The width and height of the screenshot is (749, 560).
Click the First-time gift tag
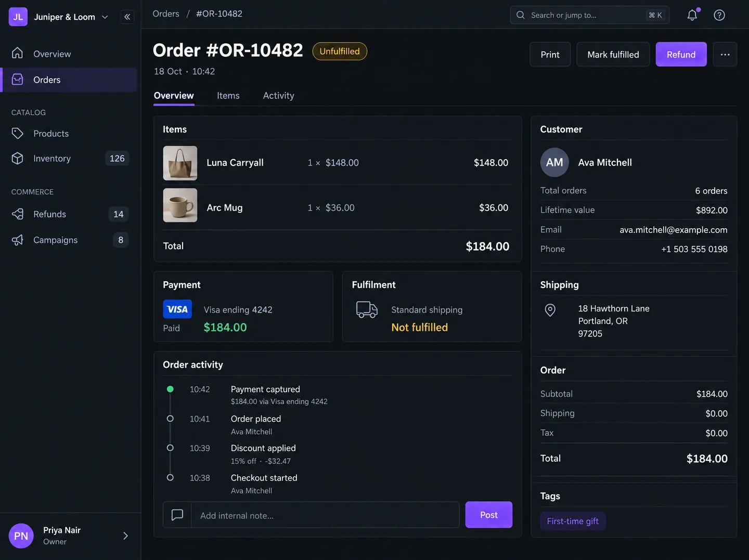tap(573, 521)
